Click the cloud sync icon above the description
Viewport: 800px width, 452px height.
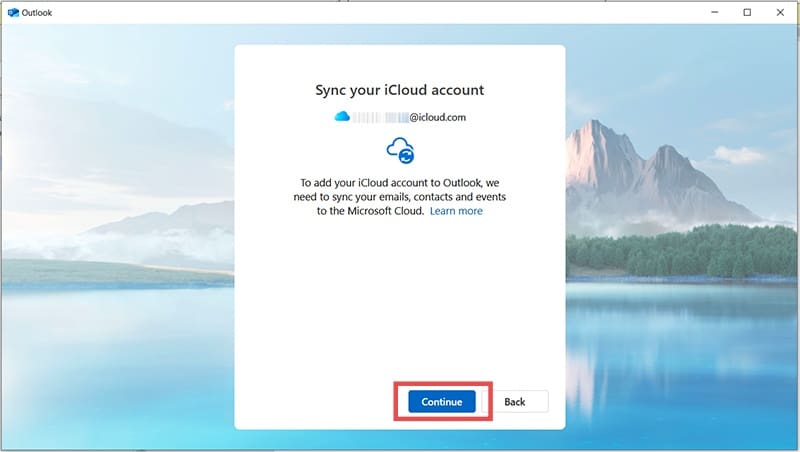tap(400, 150)
